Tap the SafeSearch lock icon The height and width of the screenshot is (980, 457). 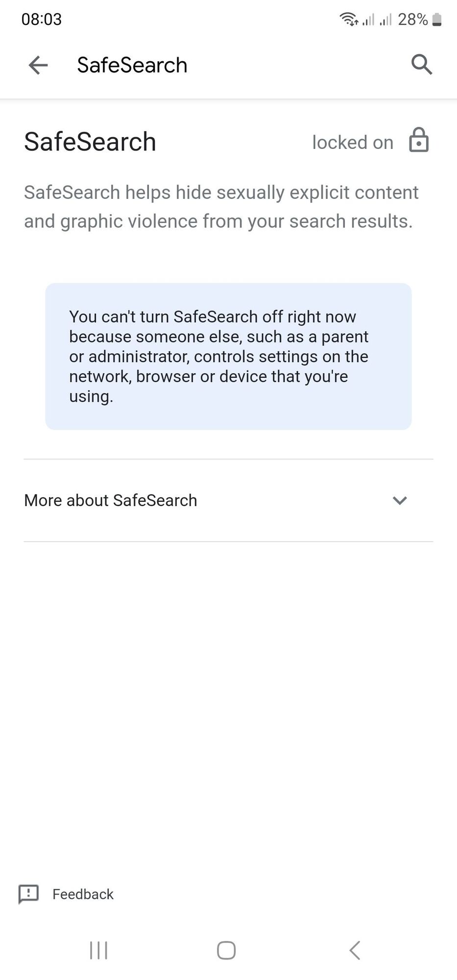tap(419, 140)
